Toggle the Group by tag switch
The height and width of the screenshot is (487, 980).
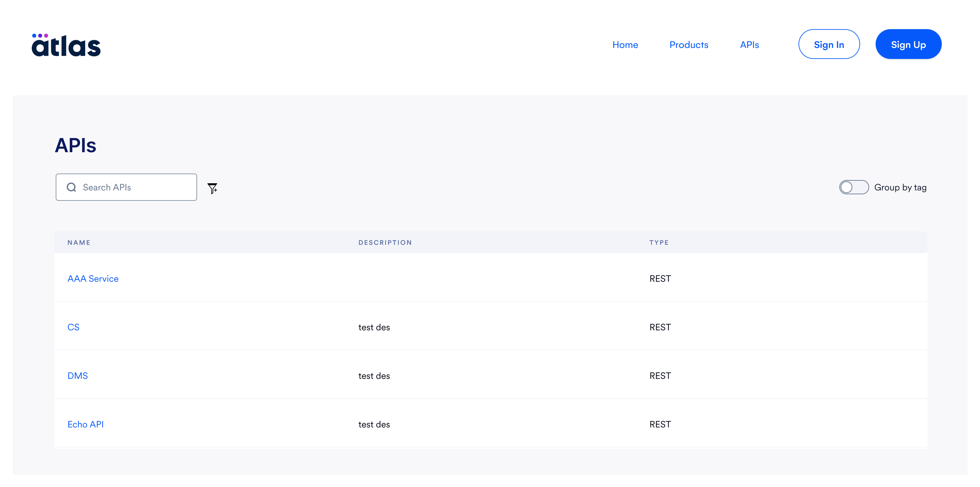pos(854,187)
